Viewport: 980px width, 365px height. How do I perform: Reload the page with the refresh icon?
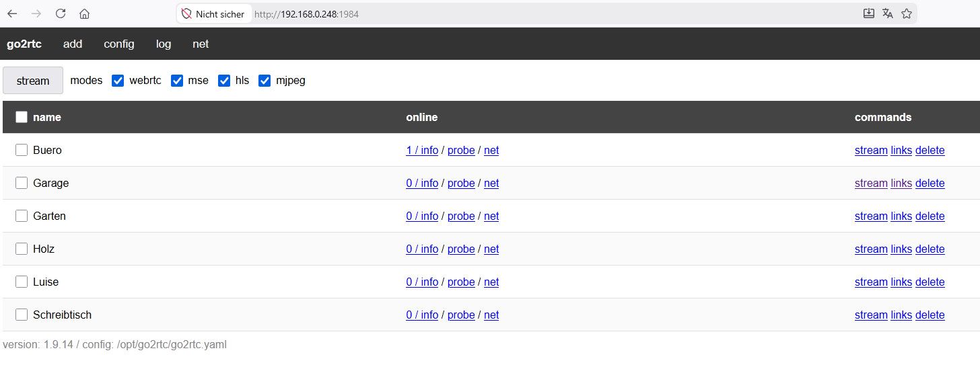(x=61, y=13)
